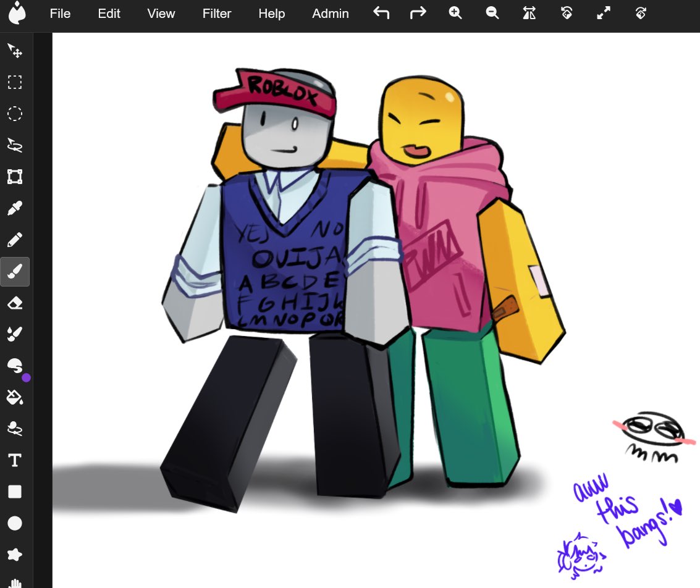Select the Pencil tool
This screenshot has height=588, width=700.
click(x=15, y=240)
